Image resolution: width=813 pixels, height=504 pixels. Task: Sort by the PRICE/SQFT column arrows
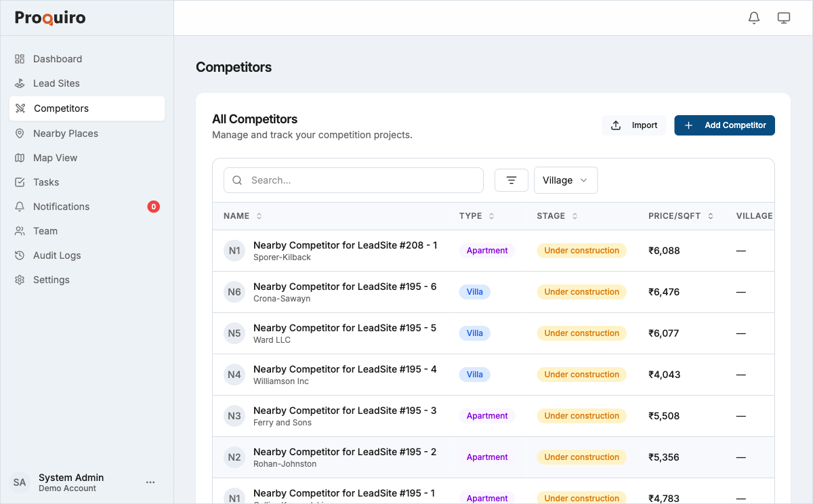711,215
